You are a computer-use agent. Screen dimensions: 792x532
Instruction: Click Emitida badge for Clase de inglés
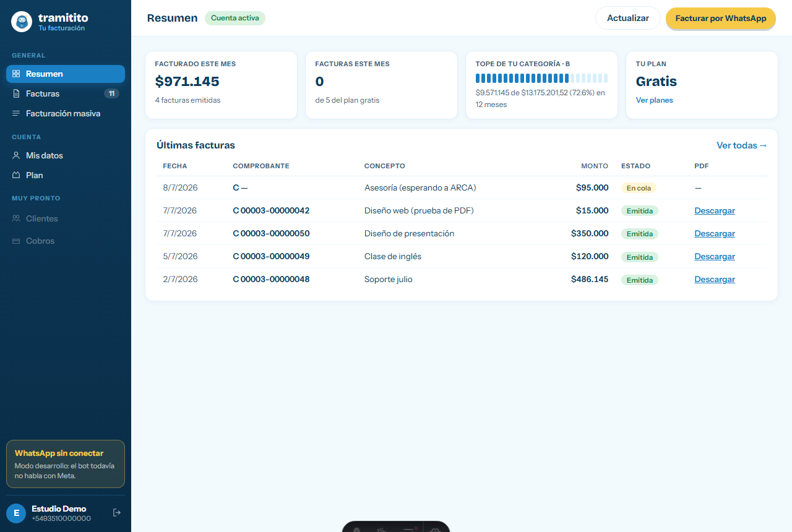[640, 257]
